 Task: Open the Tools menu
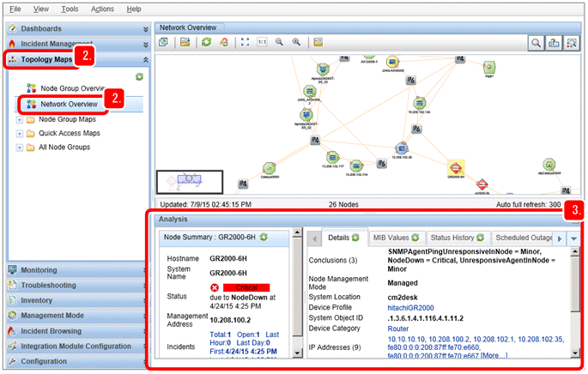70,9
